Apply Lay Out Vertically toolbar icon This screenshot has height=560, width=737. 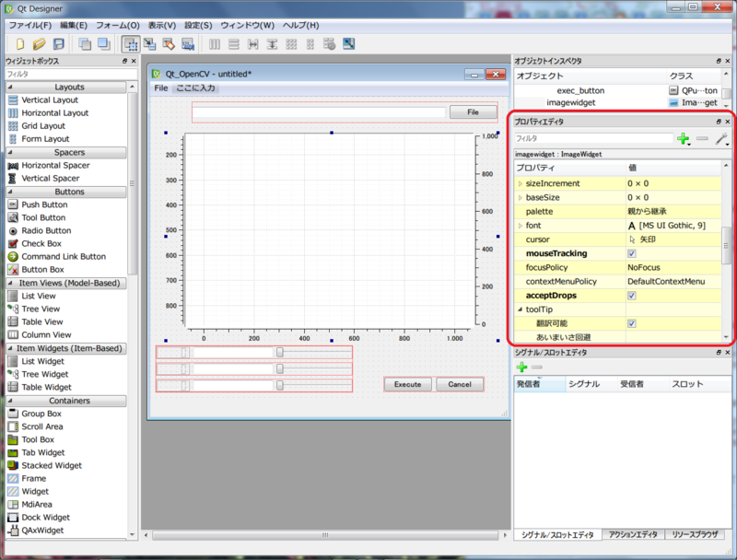tap(234, 44)
